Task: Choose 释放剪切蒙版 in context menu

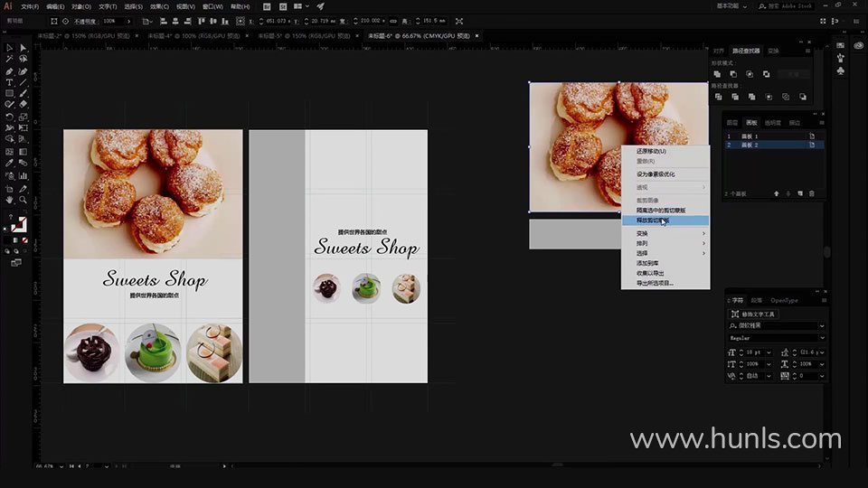Action: pyautogui.click(x=665, y=221)
